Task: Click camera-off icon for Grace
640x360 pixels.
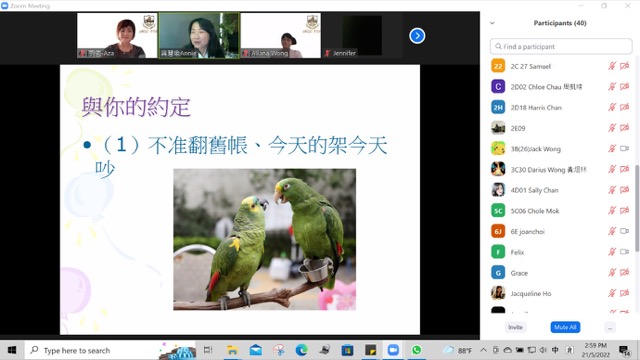Action: click(x=624, y=273)
